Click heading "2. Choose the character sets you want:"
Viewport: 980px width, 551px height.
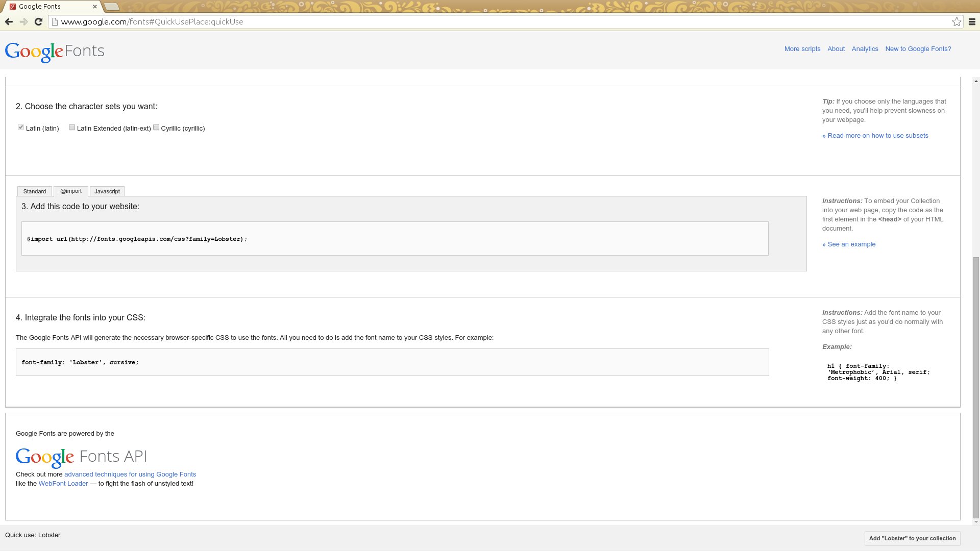(x=87, y=107)
